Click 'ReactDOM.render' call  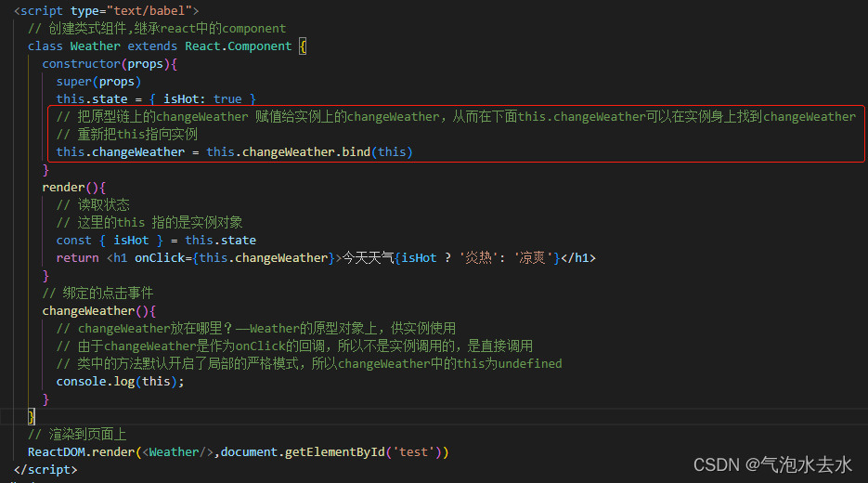[x=82, y=452]
